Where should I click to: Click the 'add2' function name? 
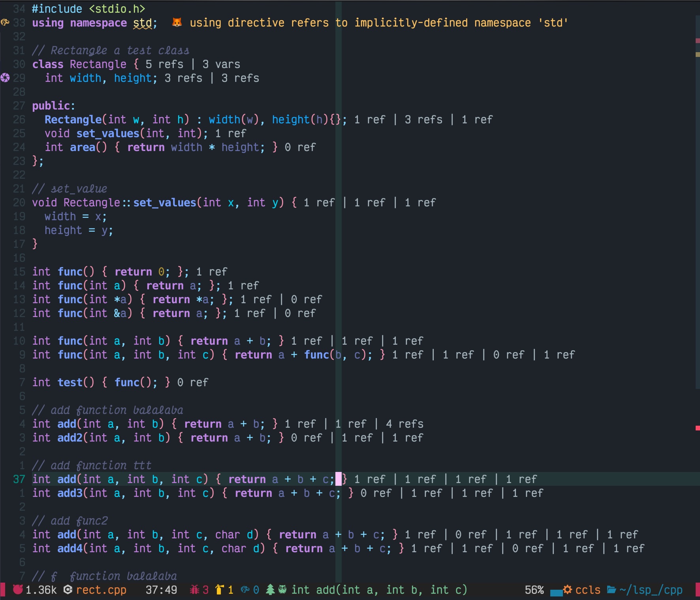[70, 438]
